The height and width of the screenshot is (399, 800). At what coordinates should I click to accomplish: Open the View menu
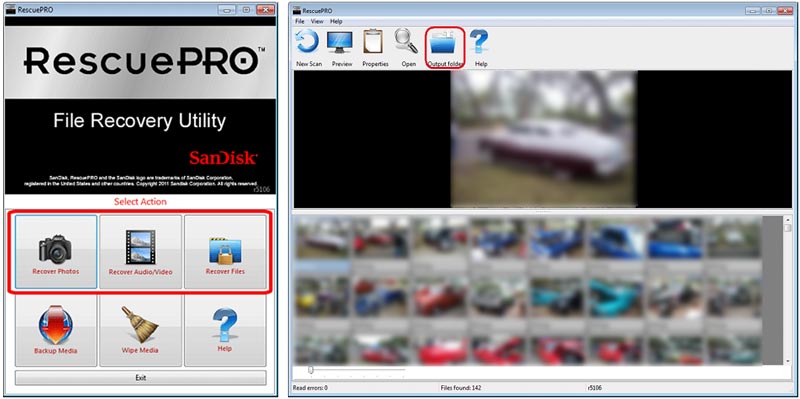coord(317,21)
